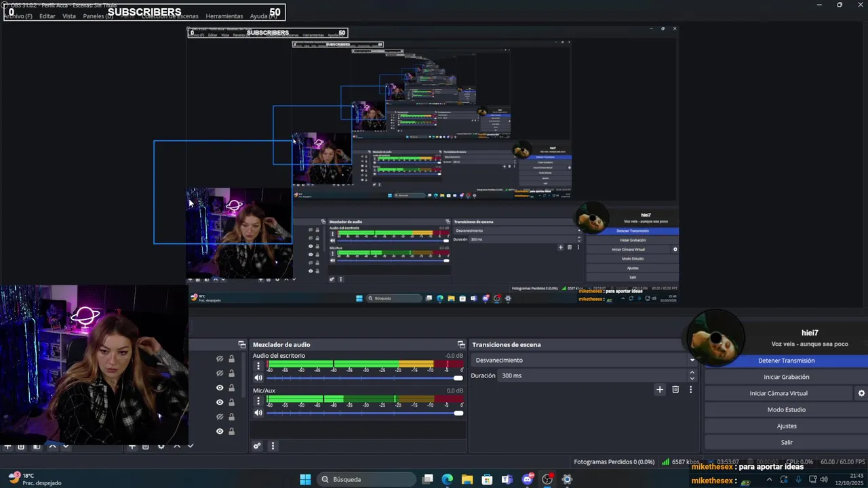Image resolution: width=868 pixels, height=488 pixels.
Task: Open Ajustes settings button
Action: tap(786, 426)
